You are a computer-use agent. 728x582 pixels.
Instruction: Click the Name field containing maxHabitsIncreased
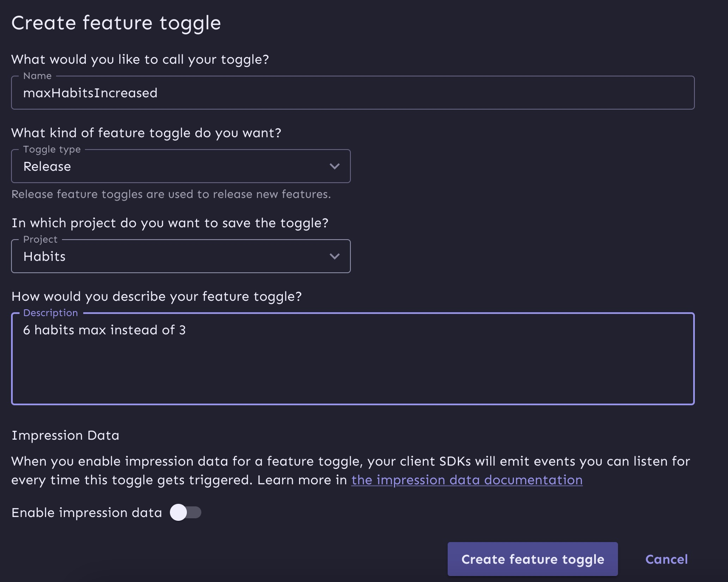click(x=170, y=93)
